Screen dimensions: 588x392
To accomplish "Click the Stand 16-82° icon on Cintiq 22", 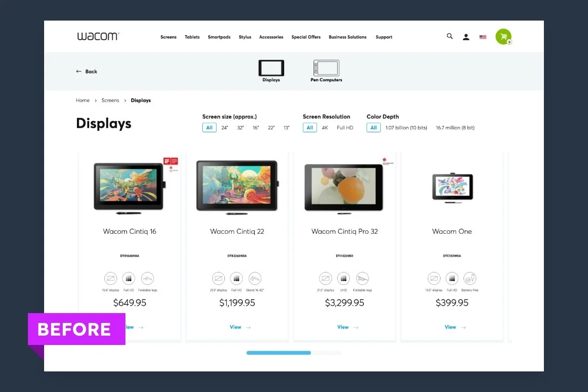I will pyautogui.click(x=255, y=279).
